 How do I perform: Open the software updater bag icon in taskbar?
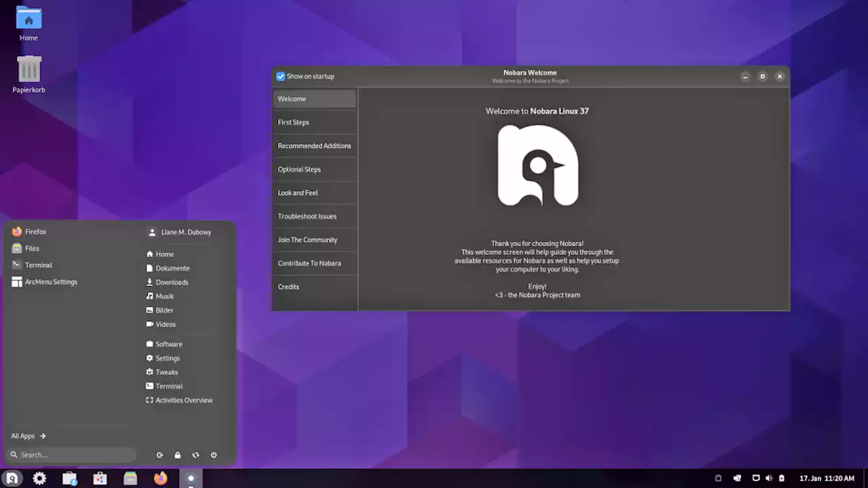pos(70,479)
